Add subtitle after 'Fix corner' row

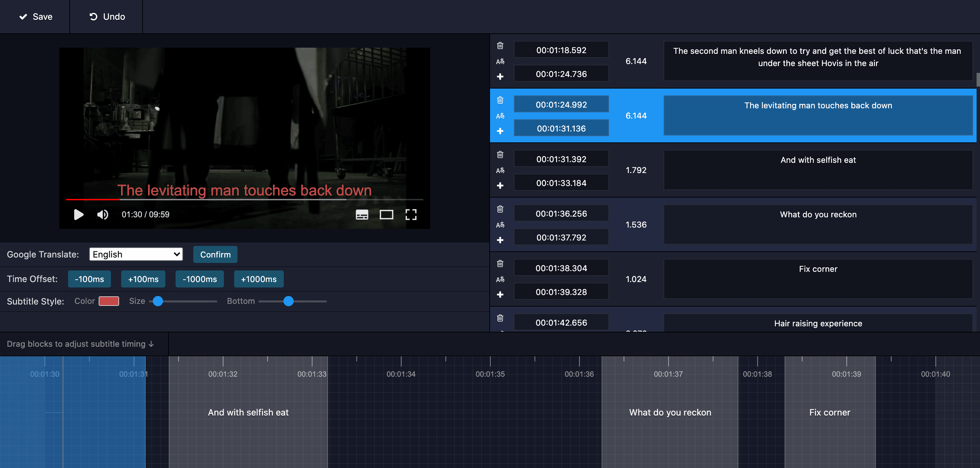coord(500,294)
